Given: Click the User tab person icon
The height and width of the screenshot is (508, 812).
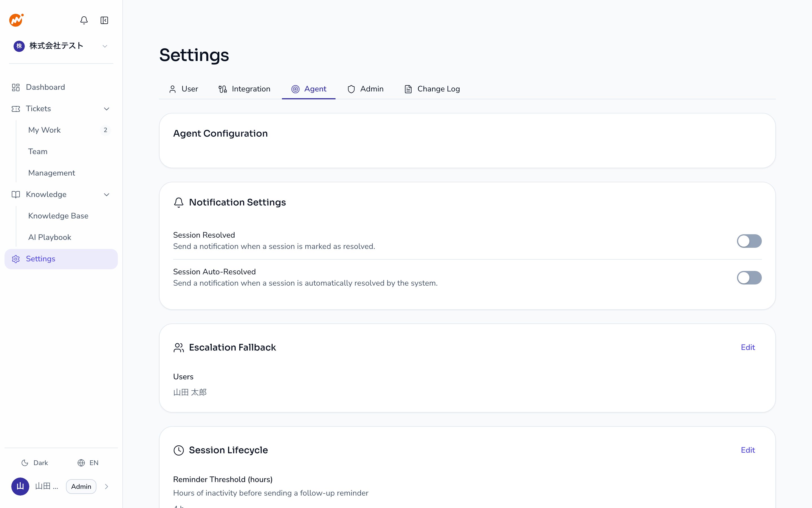Looking at the screenshot, I should point(173,89).
